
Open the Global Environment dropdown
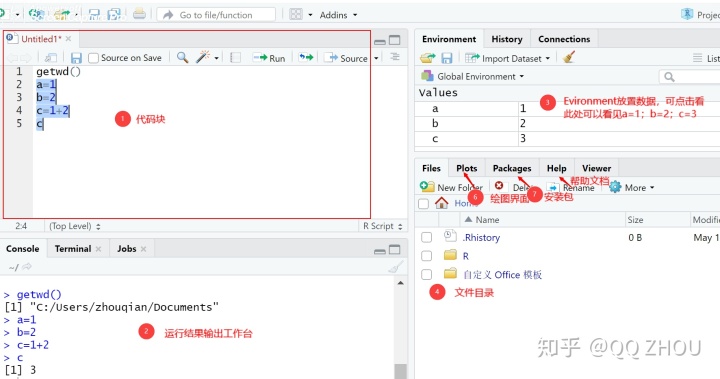tap(473, 76)
